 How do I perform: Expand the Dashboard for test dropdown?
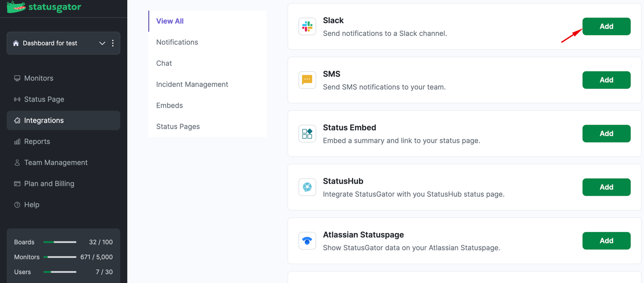tap(102, 43)
